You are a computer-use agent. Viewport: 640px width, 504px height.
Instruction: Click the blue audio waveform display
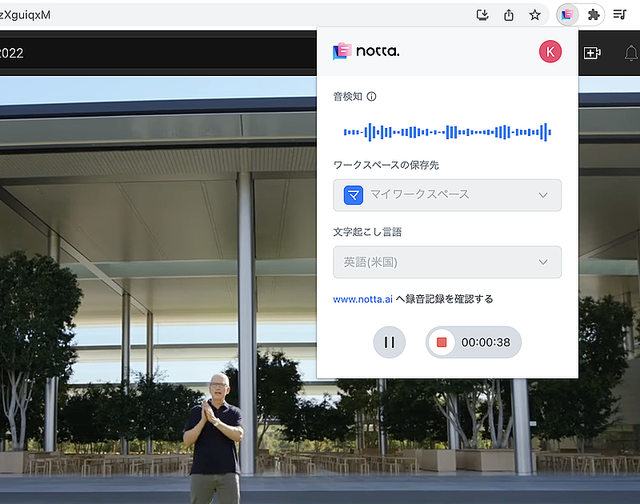[447, 132]
